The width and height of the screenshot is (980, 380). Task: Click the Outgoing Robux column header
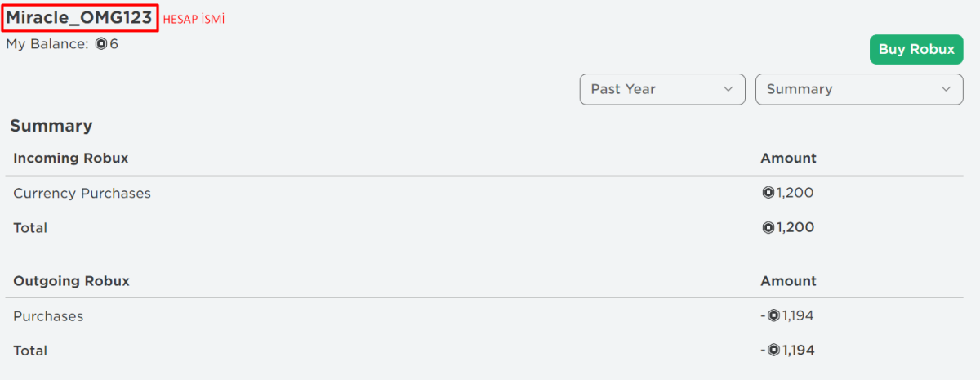click(x=71, y=281)
